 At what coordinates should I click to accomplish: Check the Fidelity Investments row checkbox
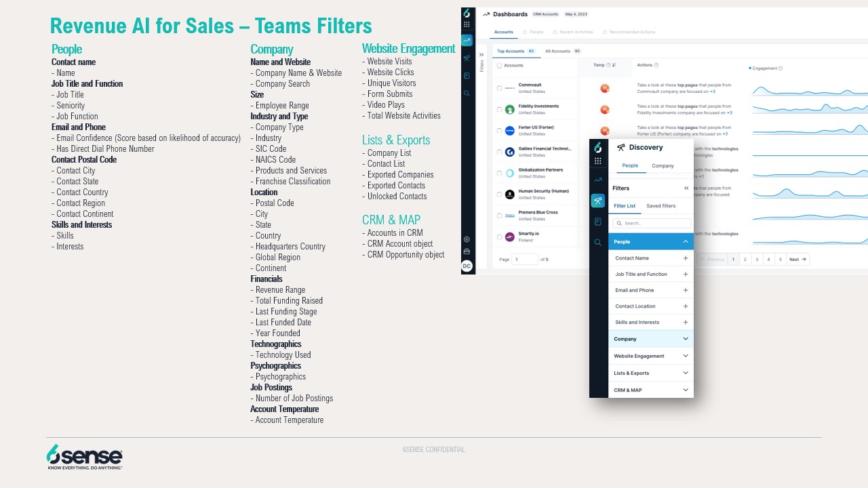(500, 109)
